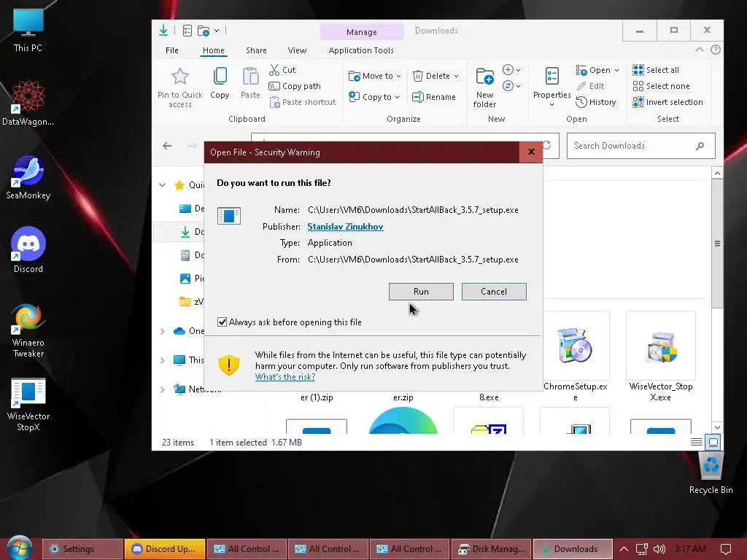This screenshot has width=747, height=560.
Task: Click the Edit command in ribbon
Action: [590, 86]
